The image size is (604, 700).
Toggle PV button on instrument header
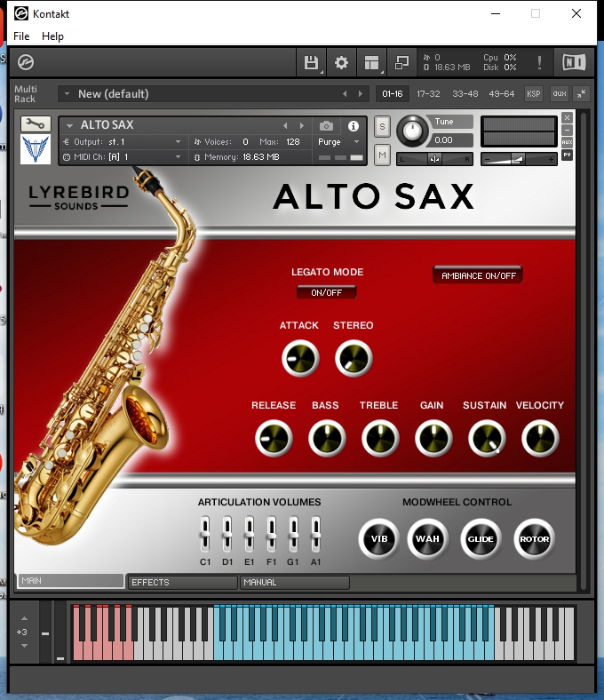tap(567, 155)
